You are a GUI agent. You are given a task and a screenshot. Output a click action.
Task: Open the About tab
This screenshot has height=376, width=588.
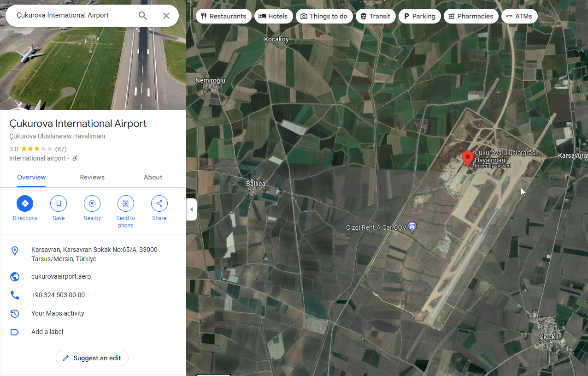[x=153, y=177]
